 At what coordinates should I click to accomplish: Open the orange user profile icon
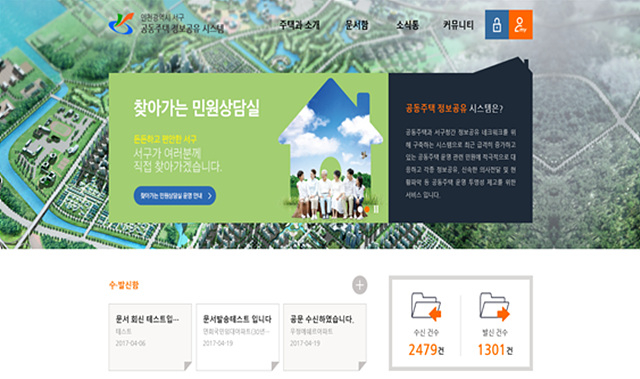click(520, 24)
